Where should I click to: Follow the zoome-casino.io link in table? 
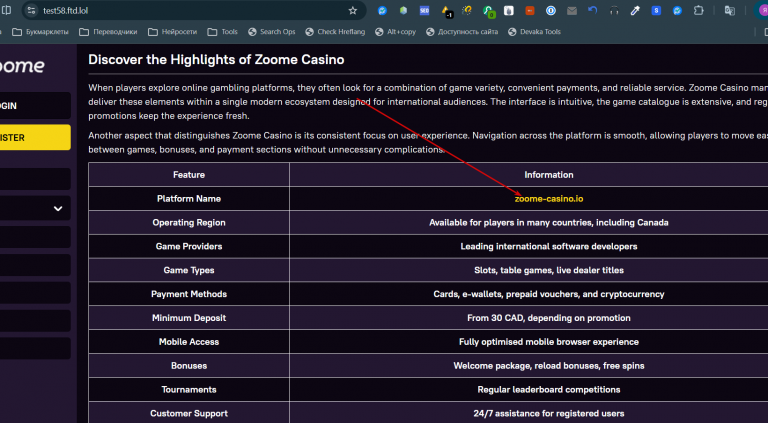pos(549,199)
